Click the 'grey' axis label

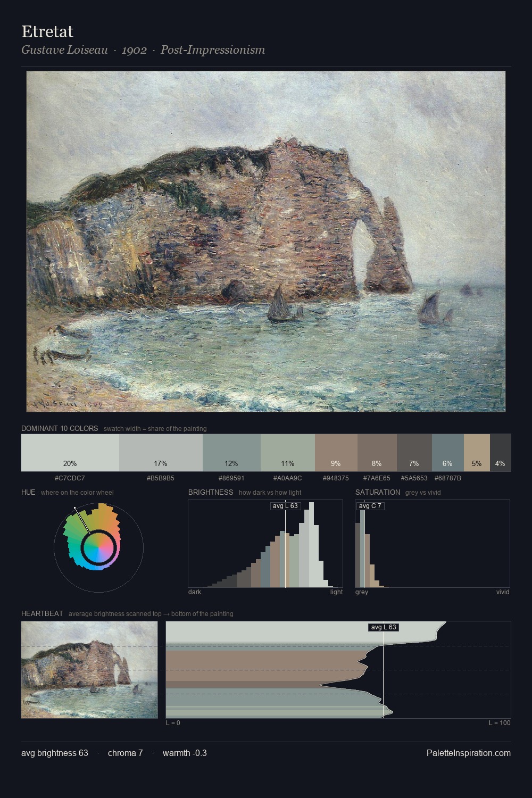362,592
